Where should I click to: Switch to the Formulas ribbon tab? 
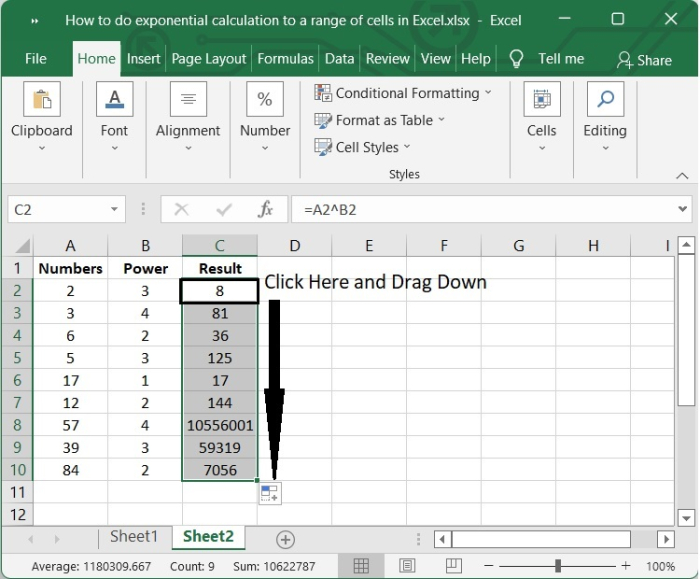285,59
